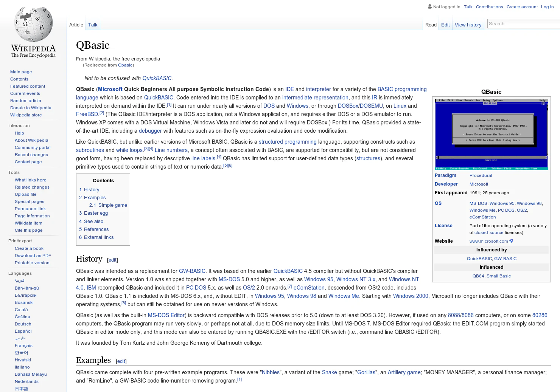Screen dimensions: 560x392
Task: Open Community portal
Action: (33, 147)
